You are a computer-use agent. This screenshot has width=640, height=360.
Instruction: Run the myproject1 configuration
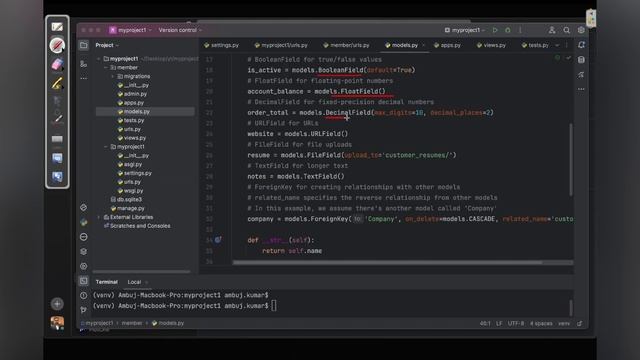coord(495,30)
